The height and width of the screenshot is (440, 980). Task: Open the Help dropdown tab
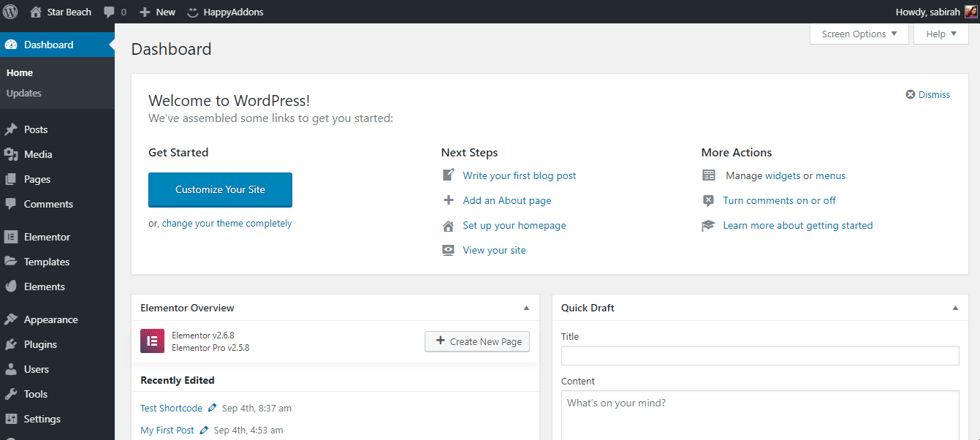coord(941,34)
